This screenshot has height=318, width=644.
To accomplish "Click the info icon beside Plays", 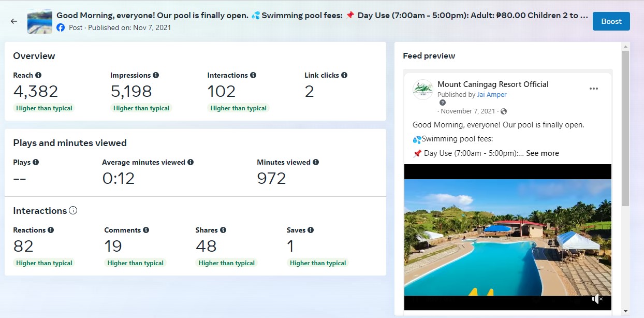I will [x=36, y=162].
